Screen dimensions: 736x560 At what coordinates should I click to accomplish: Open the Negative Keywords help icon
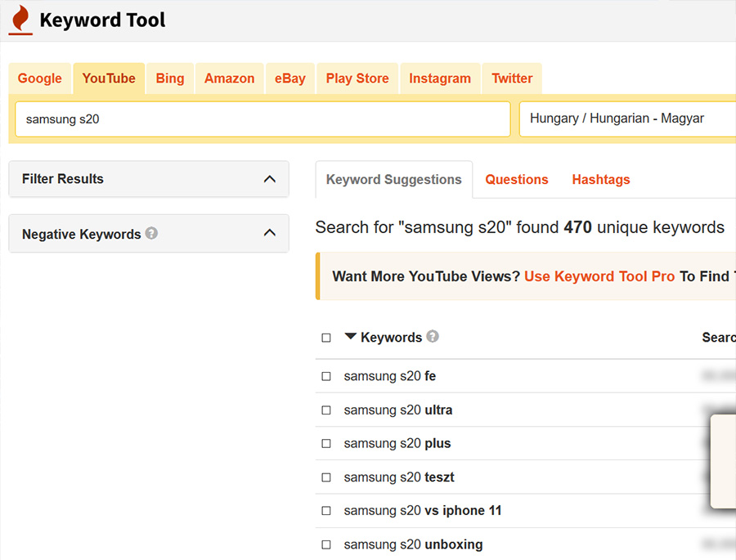click(151, 233)
